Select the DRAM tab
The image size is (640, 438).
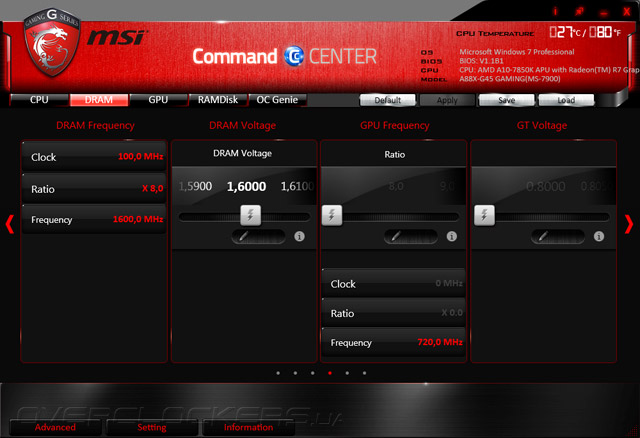(99, 100)
